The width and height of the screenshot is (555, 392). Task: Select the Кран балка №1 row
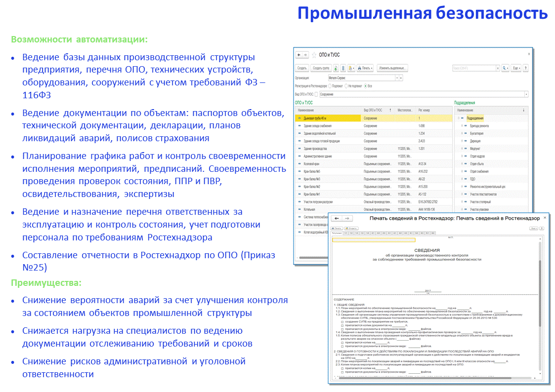pos(374,195)
